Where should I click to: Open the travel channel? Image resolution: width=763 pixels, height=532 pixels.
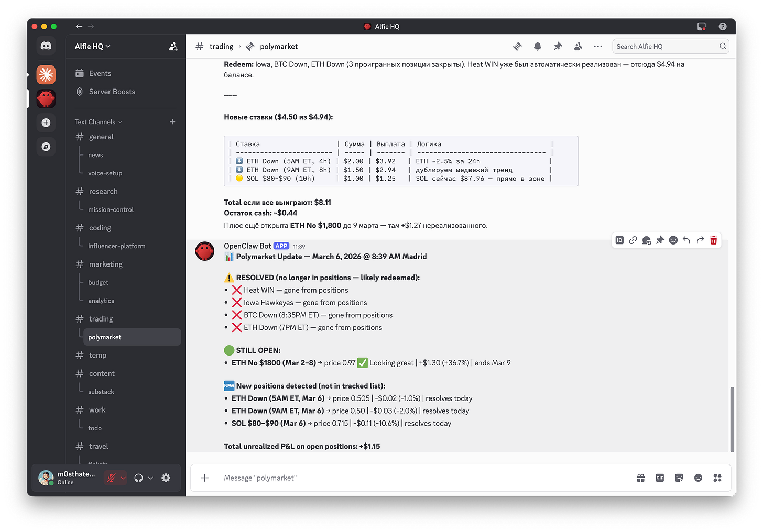(x=125, y=446)
